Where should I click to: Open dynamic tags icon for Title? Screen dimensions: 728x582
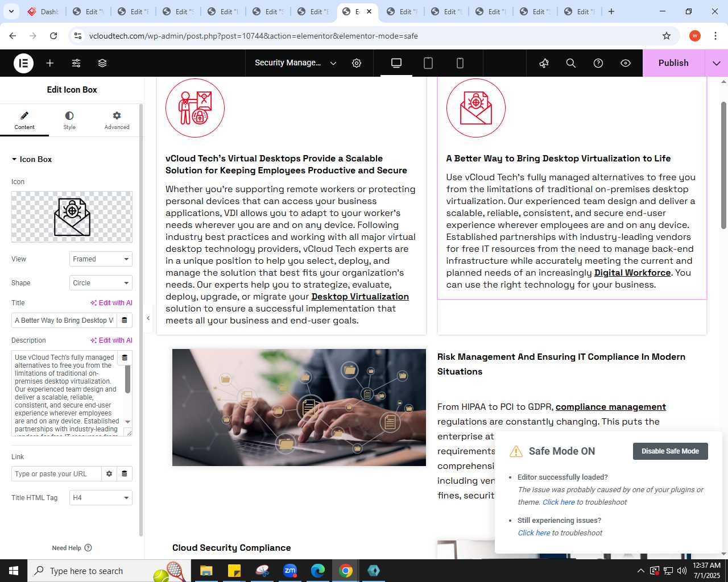tap(125, 321)
